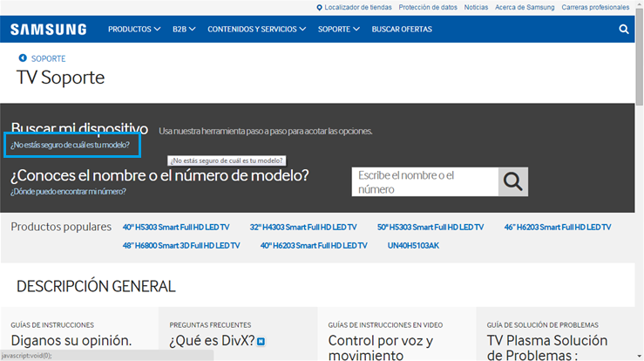Open 40" H6203 Smart Full HD LED TV
This screenshot has height=361, width=644.
coord(314,246)
